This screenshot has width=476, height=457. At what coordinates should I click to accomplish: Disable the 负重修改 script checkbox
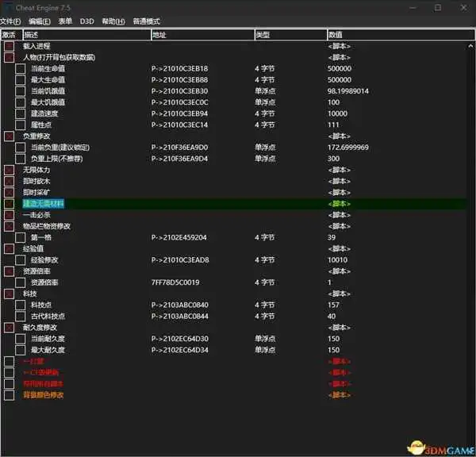coord(9,136)
